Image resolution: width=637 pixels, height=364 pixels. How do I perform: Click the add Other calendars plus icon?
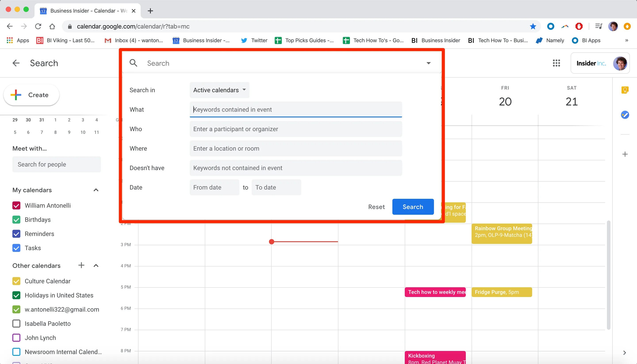click(x=81, y=266)
